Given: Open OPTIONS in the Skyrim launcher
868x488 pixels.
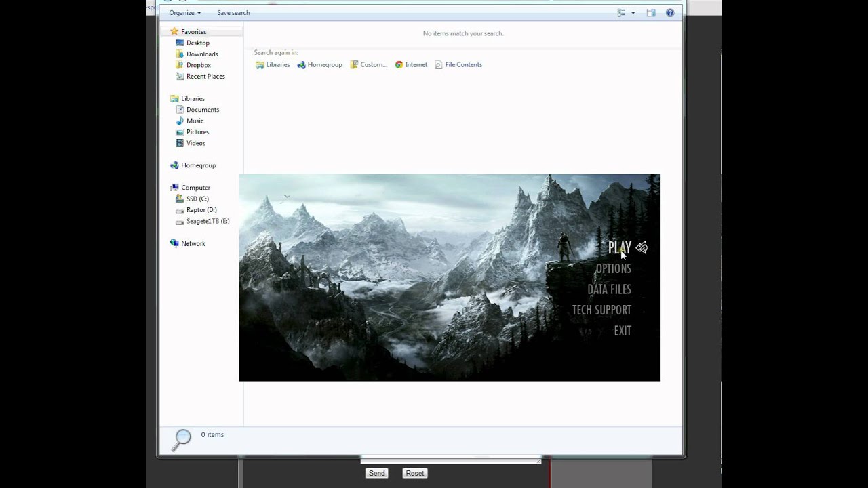Looking at the screenshot, I should pyautogui.click(x=613, y=268).
